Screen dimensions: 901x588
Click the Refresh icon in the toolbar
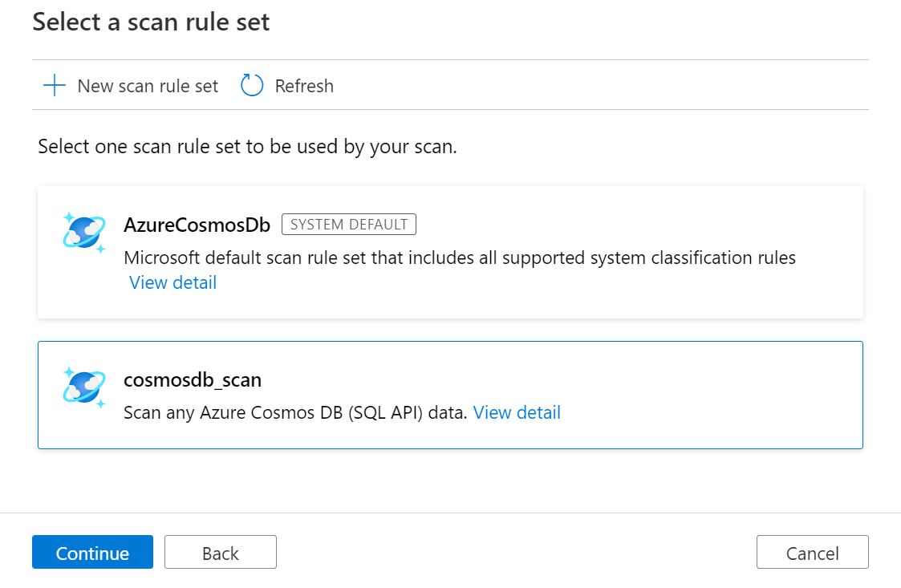[251, 85]
